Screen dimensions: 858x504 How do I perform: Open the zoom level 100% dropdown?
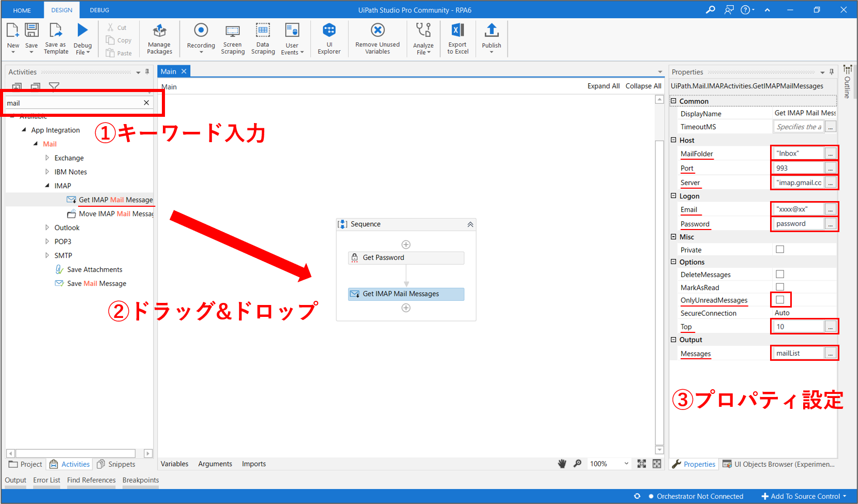point(626,464)
